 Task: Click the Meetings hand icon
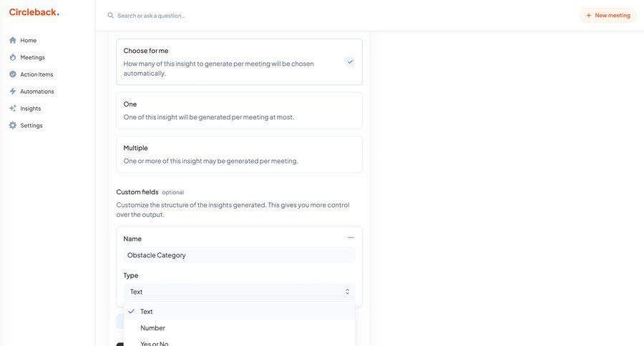point(13,57)
